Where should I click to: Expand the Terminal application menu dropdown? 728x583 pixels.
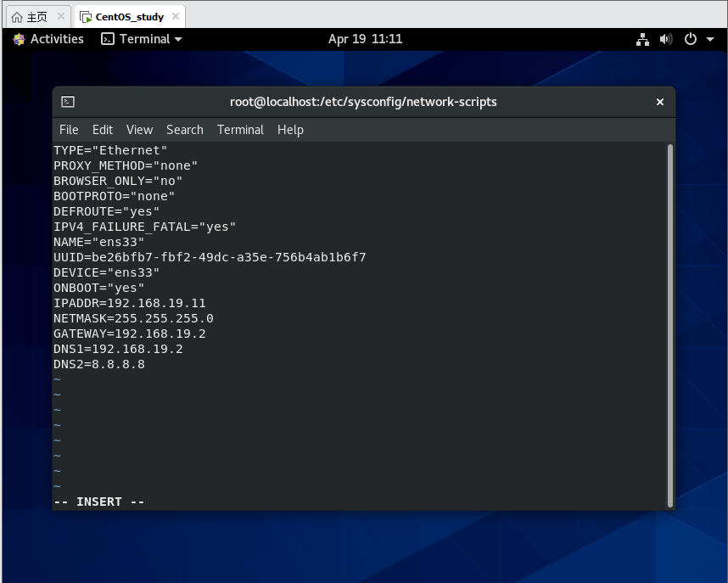[178, 39]
